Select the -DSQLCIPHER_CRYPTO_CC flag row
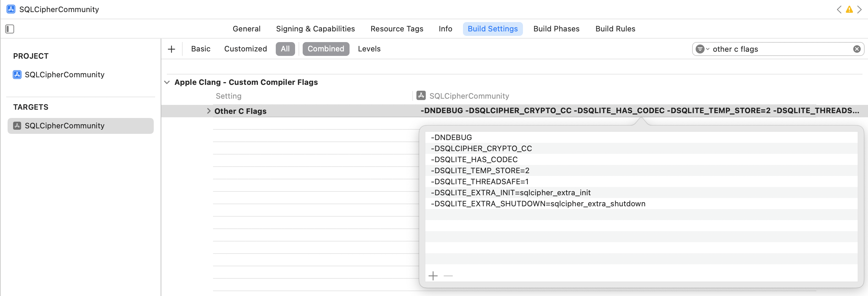The width and height of the screenshot is (868, 296). (641, 148)
